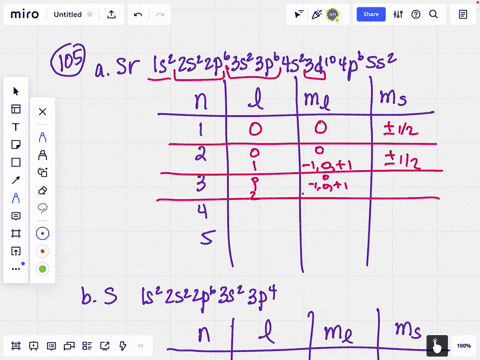480x360 pixels.
Task: Choose the pen type in the pen panel
Action: (x=42, y=137)
